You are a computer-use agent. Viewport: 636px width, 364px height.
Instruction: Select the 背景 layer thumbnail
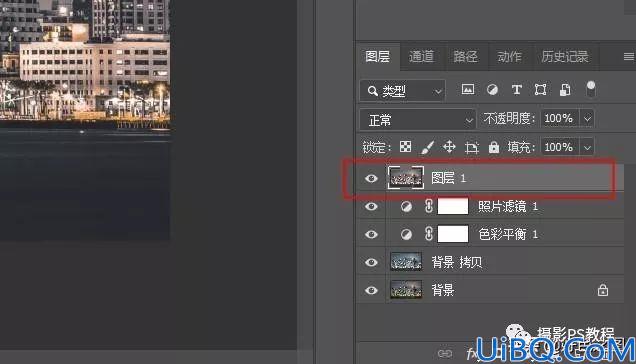[x=406, y=290]
